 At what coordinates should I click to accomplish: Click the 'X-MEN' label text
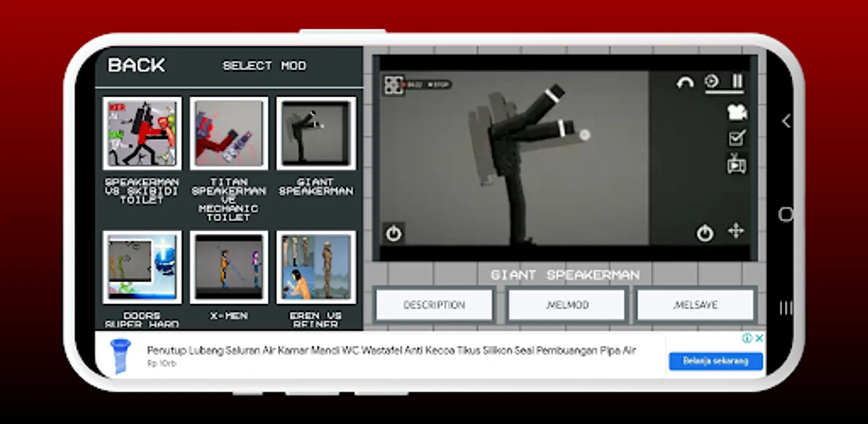pos(229,316)
